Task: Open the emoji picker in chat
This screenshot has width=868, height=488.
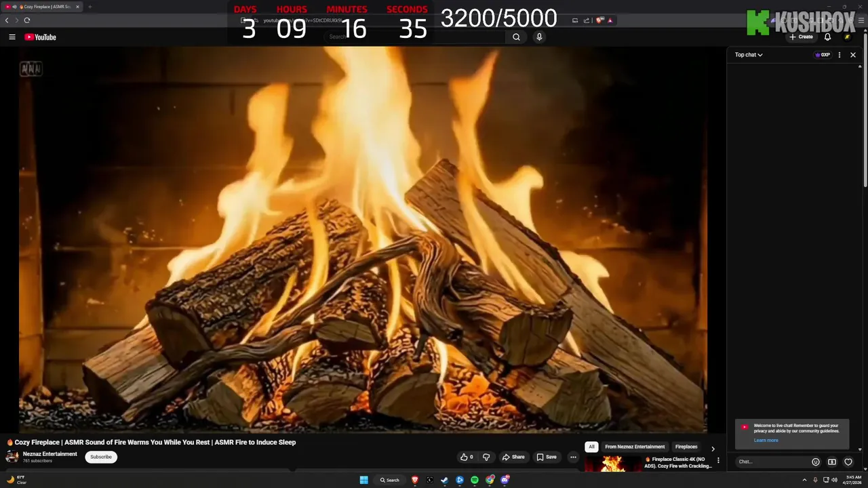Action: click(x=816, y=462)
